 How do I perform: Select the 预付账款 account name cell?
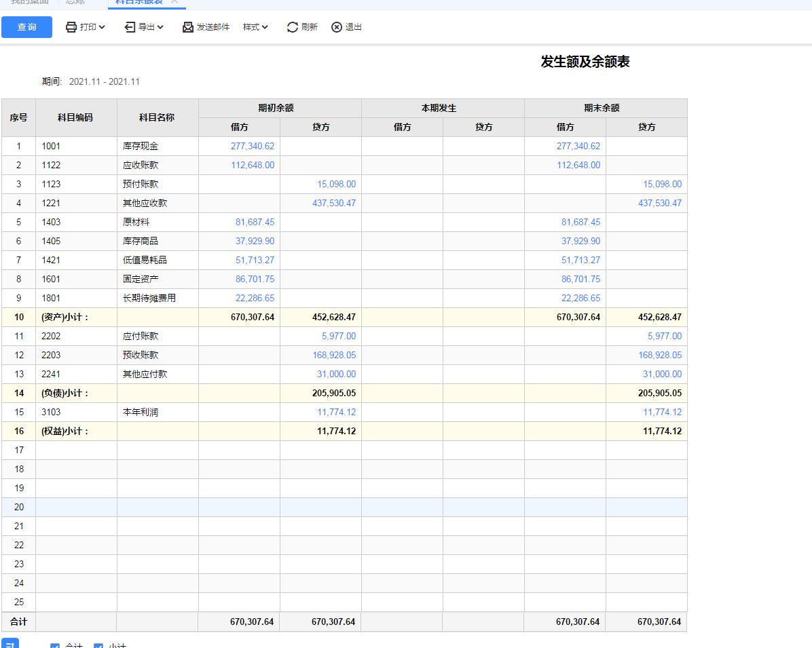tap(158, 185)
